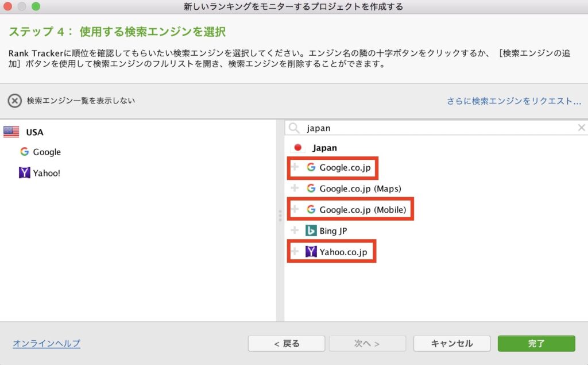Click the Japan flag icon
Image resolution: width=588 pixels, height=365 pixels.
coord(298,148)
